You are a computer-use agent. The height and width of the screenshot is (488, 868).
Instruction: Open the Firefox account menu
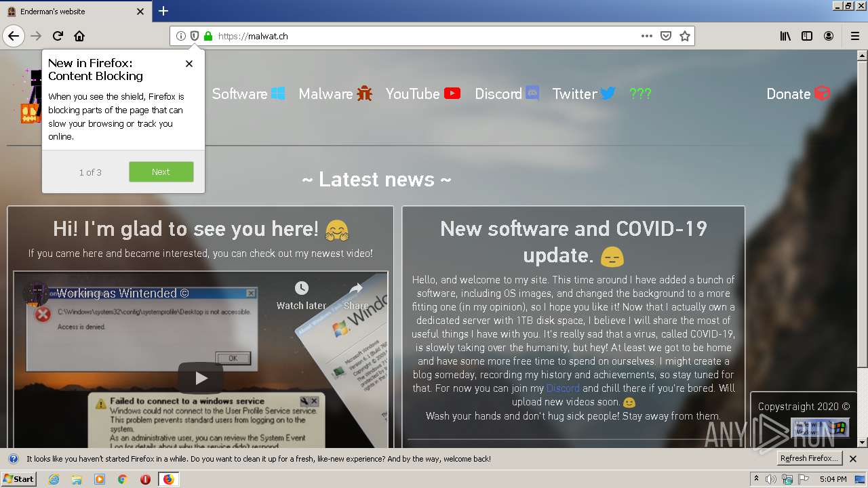coord(829,36)
